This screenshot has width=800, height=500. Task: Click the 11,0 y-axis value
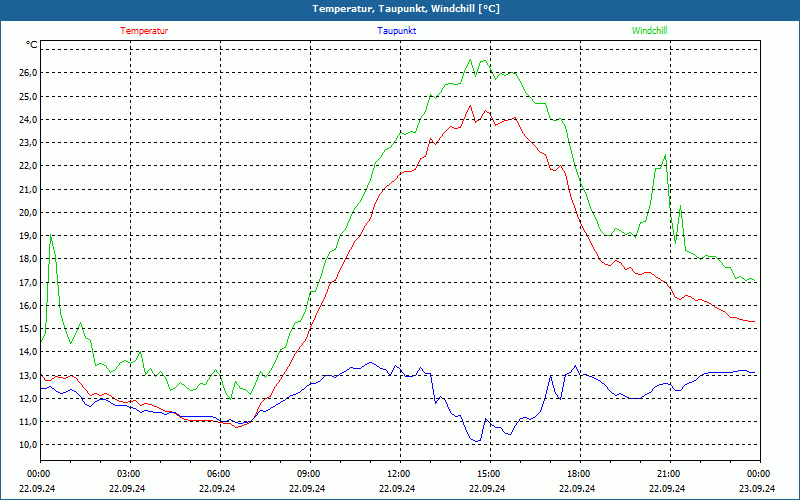tap(29, 421)
